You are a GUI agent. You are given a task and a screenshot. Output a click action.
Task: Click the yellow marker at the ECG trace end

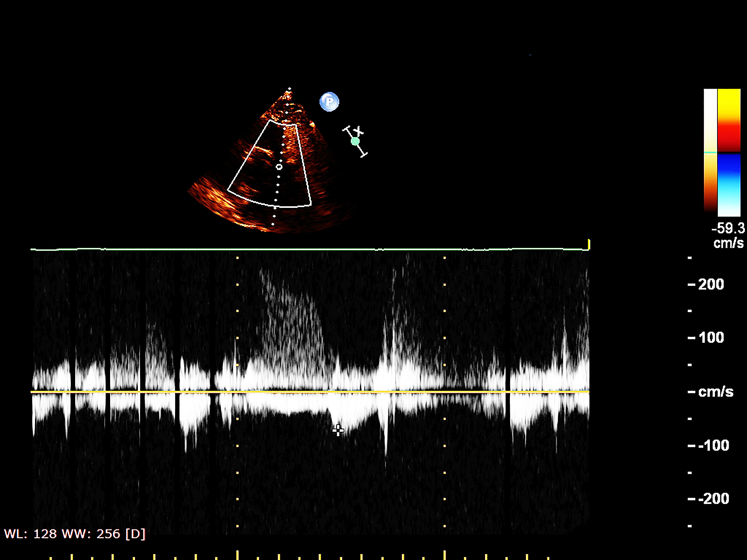(588, 244)
